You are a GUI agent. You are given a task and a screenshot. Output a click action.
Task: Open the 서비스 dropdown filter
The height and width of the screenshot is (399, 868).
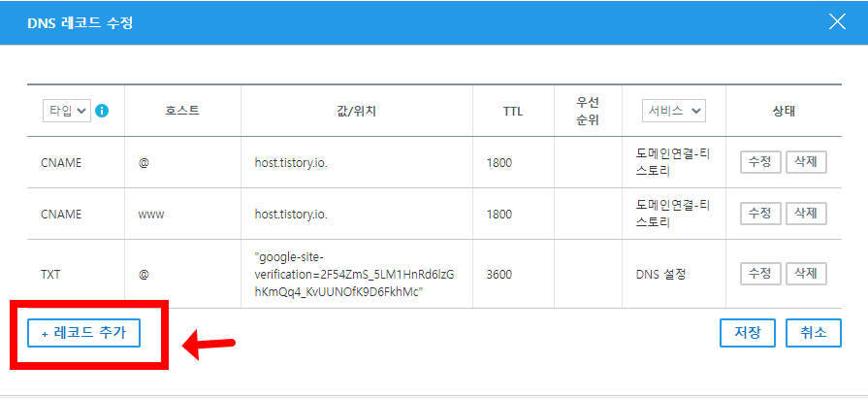point(674,111)
